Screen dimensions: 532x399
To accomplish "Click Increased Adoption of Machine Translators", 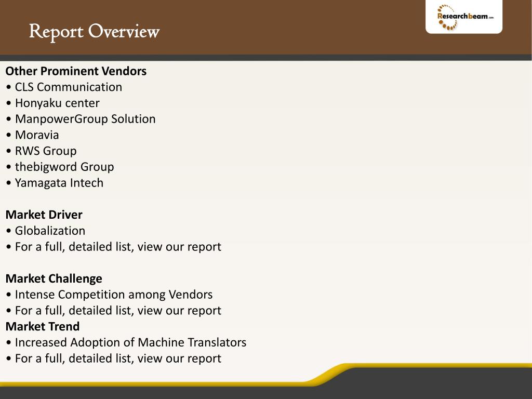I will (x=126, y=342).
